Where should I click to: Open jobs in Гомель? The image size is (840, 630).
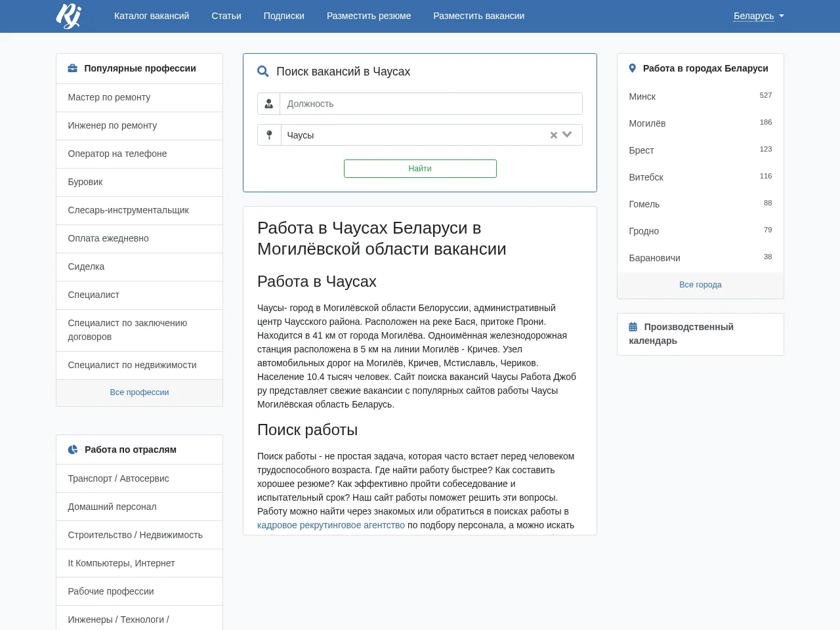644,204
